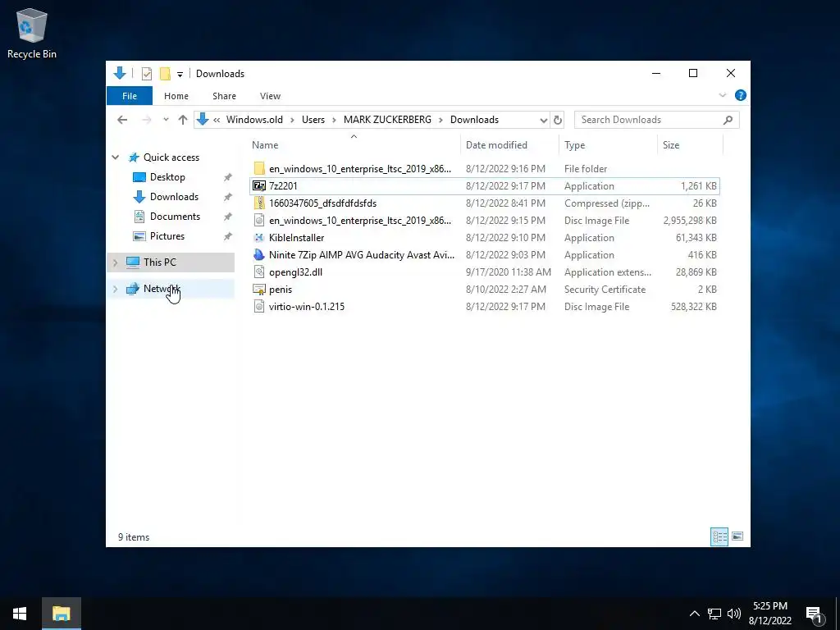The height and width of the screenshot is (630, 840).
Task: Open Documents in Quick access
Action: tap(175, 217)
